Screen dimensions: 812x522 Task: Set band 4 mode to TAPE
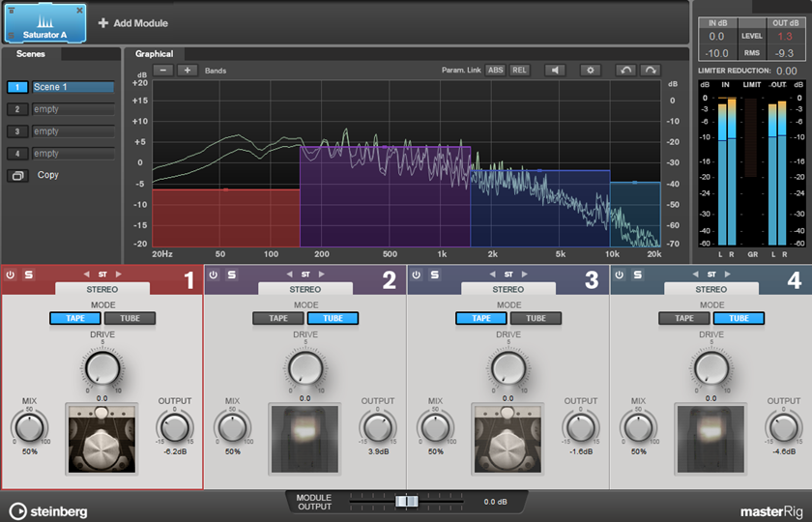click(684, 318)
